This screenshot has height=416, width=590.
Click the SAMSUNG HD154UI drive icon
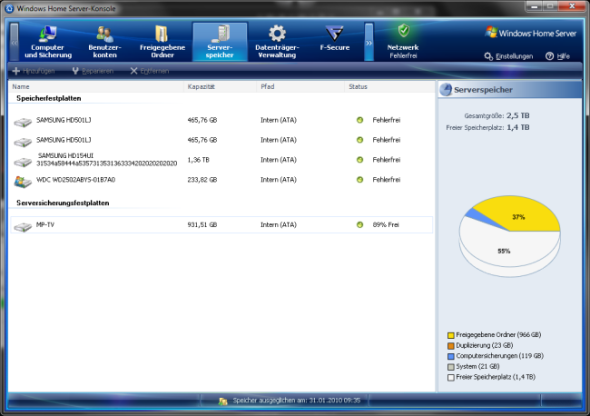[x=23, y=162]
